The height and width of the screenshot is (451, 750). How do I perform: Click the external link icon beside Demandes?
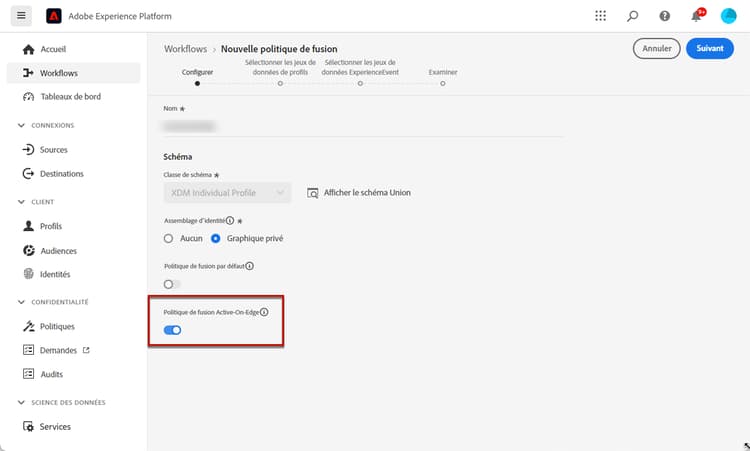(86, 350)
